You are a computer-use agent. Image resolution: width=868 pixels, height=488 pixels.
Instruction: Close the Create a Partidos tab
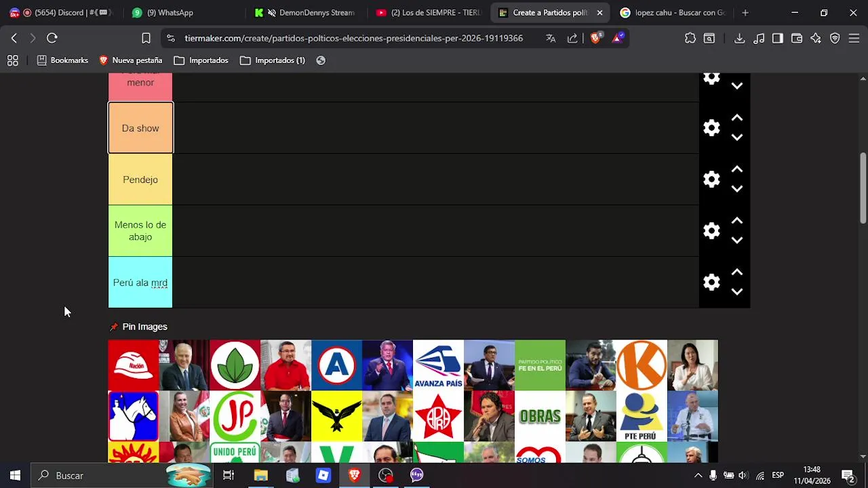tap(599, 12)
